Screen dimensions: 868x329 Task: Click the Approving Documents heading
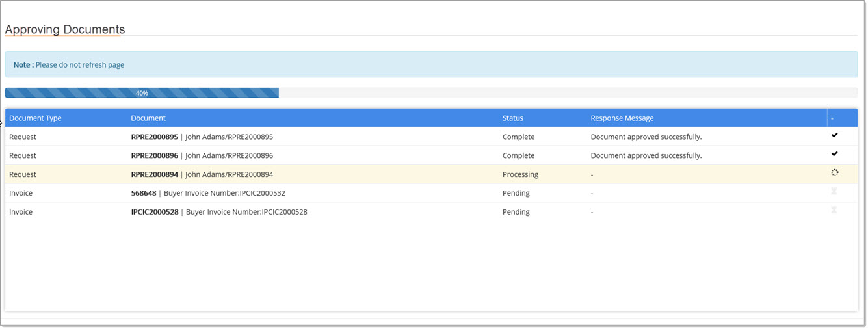(65, 30)
